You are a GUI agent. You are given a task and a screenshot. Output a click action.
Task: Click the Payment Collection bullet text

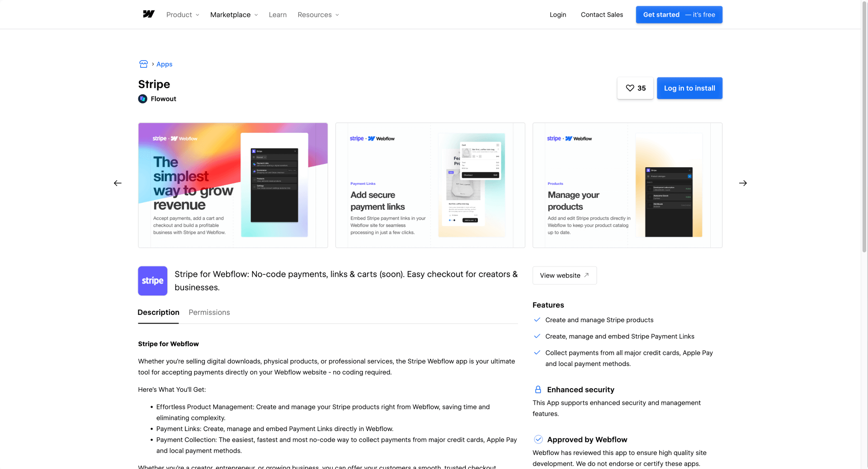336,445
